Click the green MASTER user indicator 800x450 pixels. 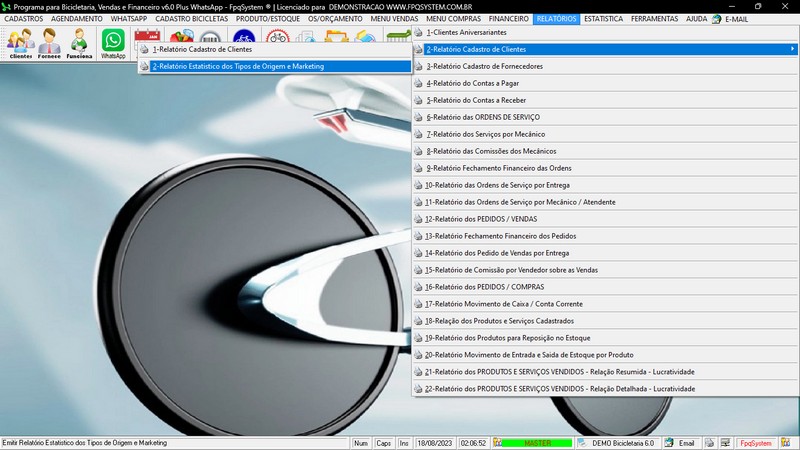click(536, 442)
